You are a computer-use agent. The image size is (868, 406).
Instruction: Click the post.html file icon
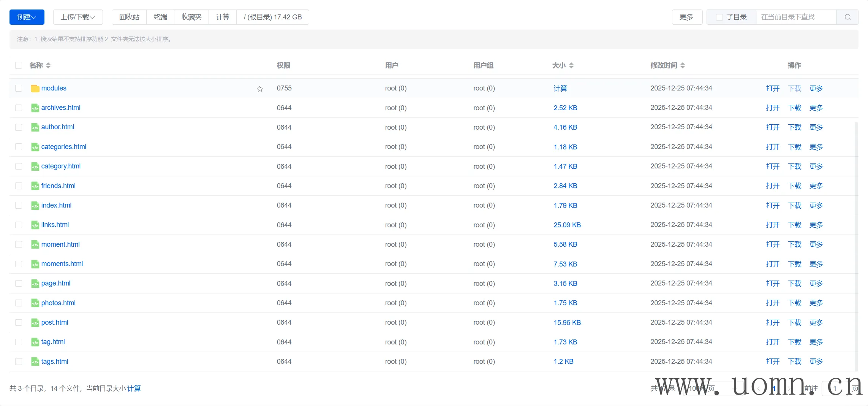[35, 323]
